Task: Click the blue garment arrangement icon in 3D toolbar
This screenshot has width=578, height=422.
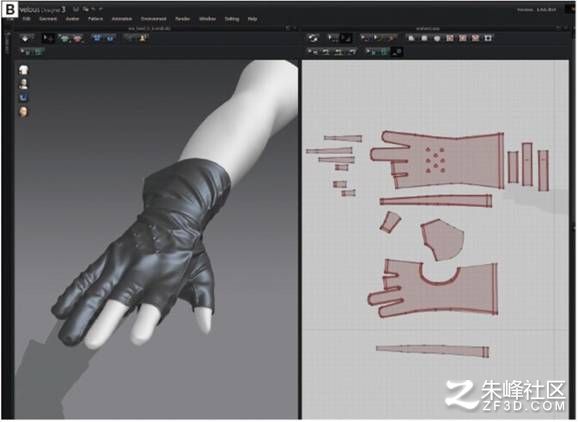Action: tap(97, 38)
